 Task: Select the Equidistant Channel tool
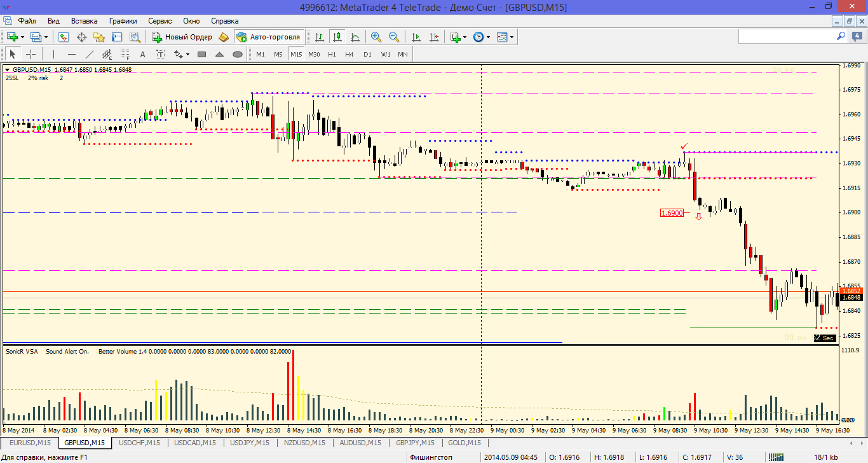pos(107,54)
